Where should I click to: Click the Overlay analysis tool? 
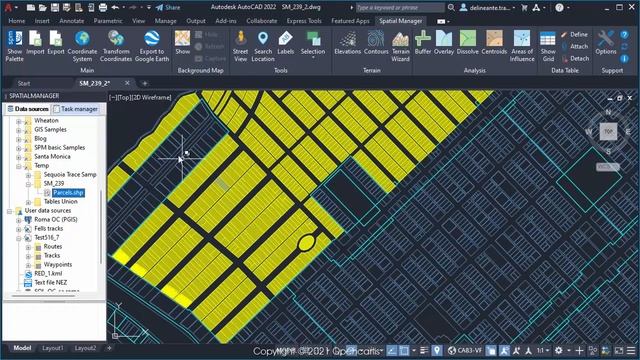point(444,42)
